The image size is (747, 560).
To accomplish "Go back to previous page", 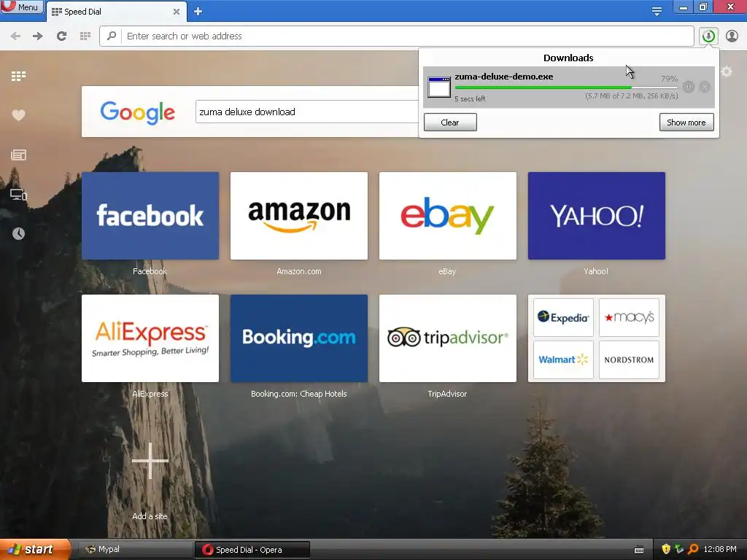I will click(15, 36).
